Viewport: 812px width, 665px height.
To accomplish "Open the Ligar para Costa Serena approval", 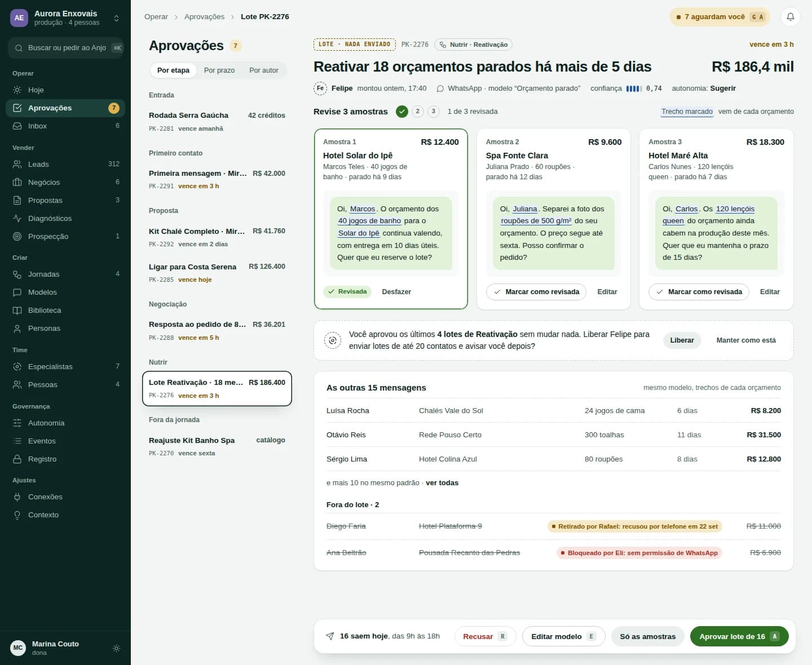I will 217,273.
